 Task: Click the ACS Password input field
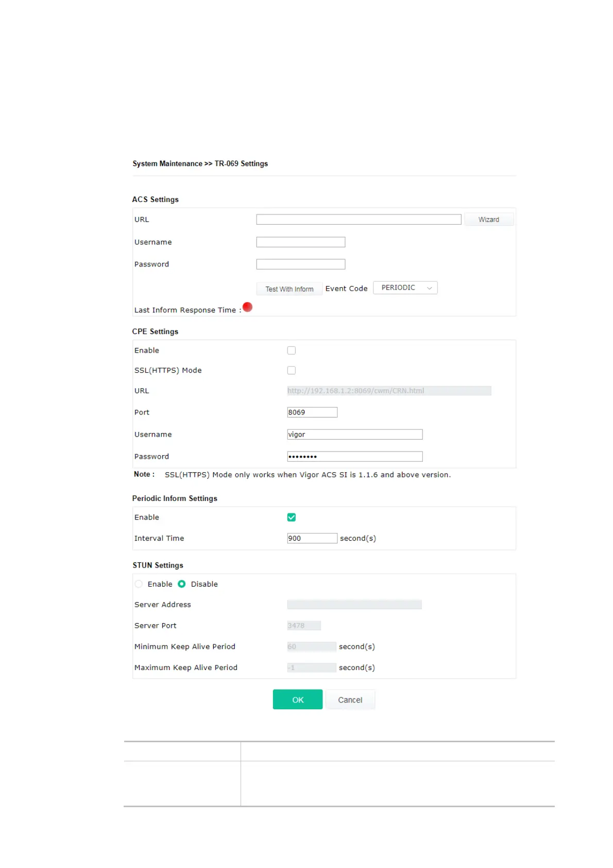click(x=300, y=264)
